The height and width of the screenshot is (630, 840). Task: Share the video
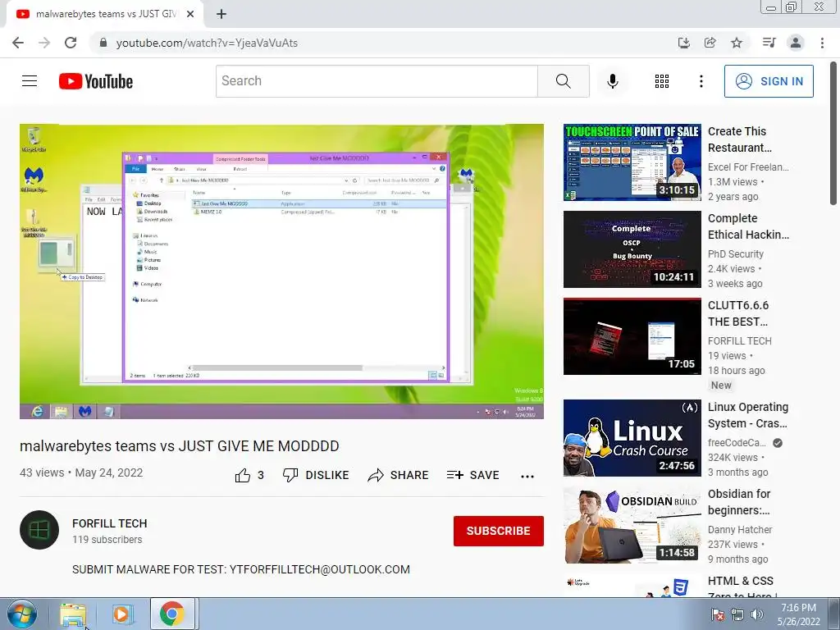point(398,475)
